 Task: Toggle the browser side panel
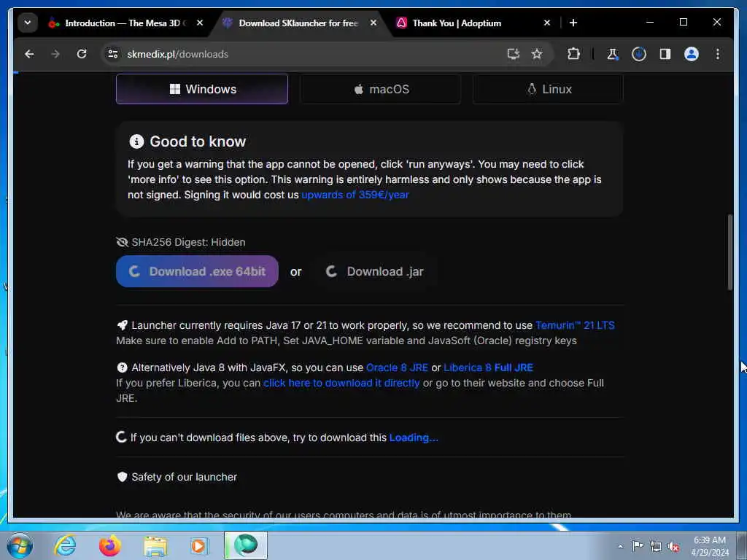click(665, 54)
